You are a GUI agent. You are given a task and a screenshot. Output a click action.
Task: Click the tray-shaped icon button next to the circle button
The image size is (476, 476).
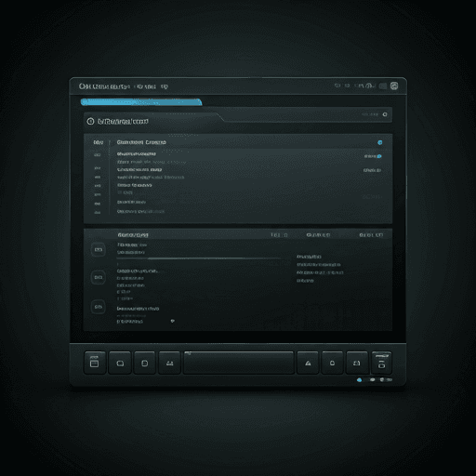click(357, 363)
